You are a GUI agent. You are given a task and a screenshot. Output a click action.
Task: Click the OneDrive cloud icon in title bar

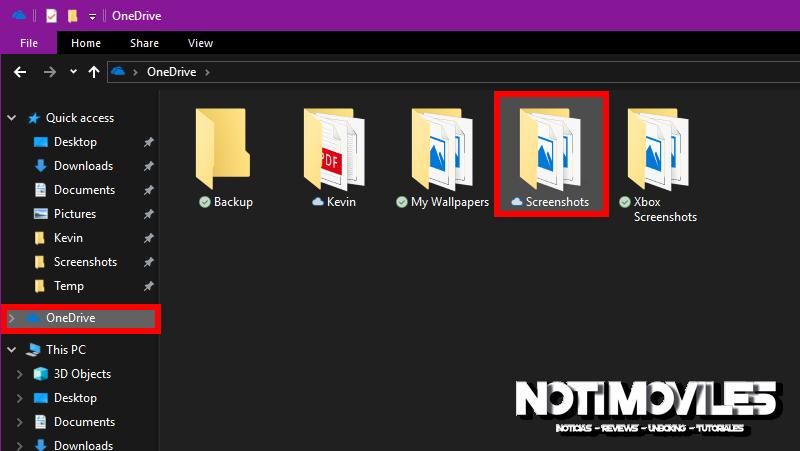(x=19, y=15)
